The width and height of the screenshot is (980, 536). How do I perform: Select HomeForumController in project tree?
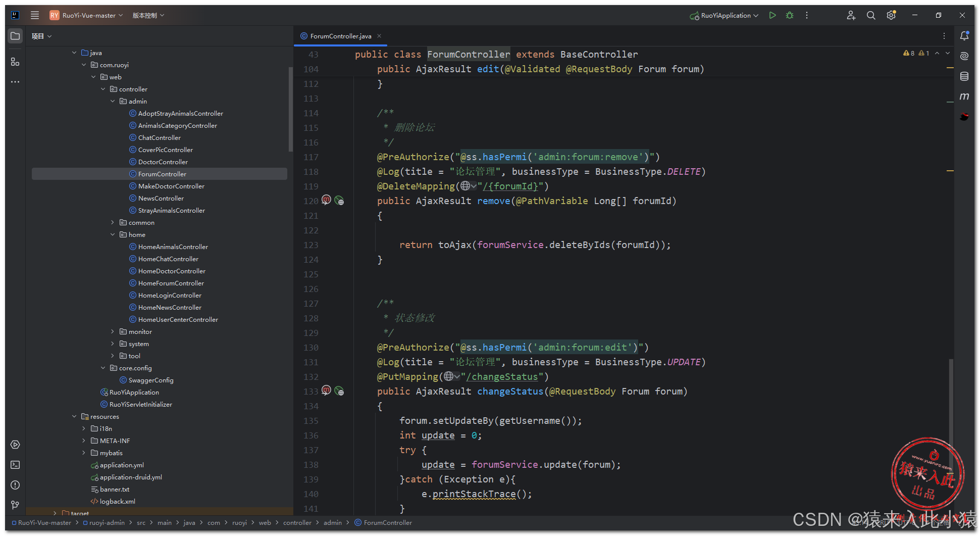166,283
